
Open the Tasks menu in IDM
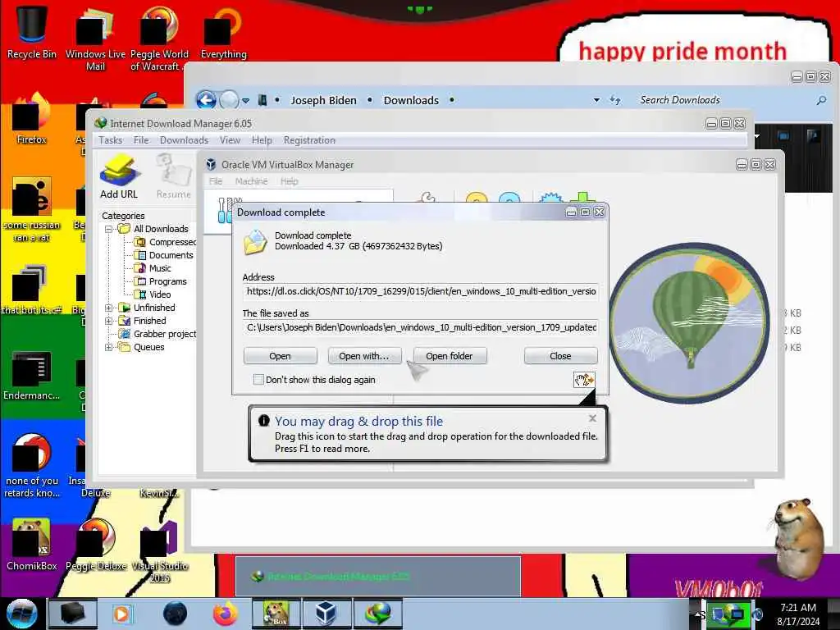coord(111,140)
